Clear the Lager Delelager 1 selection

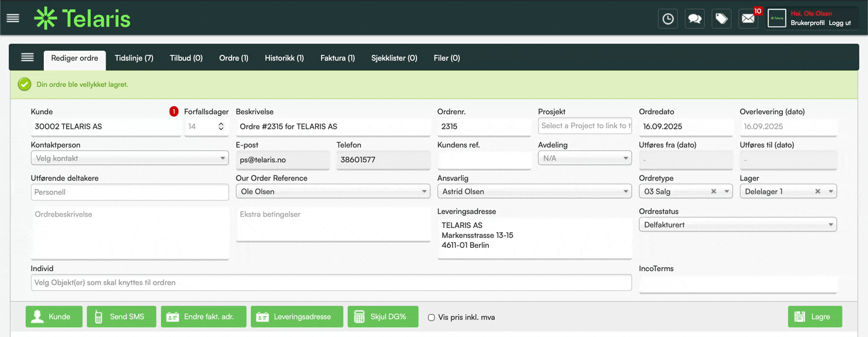point(818,191)
